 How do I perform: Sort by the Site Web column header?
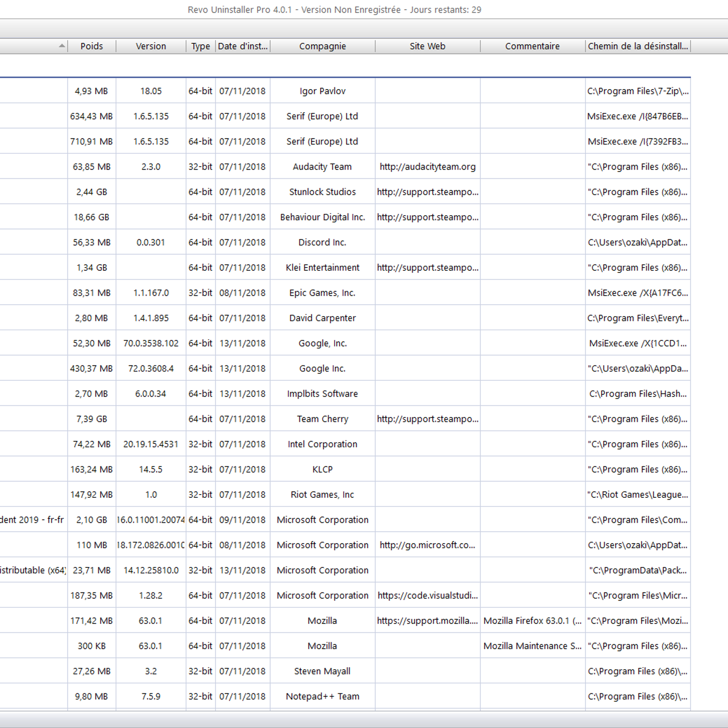tap(428, 46)
